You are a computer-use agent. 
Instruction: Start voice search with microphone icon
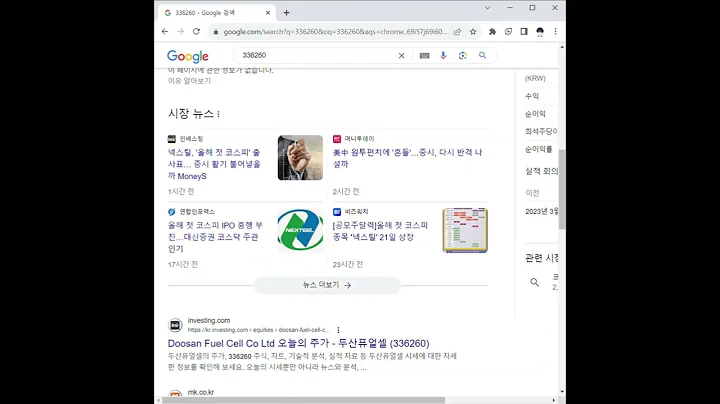pyautogui.click(x=443, y=56)
